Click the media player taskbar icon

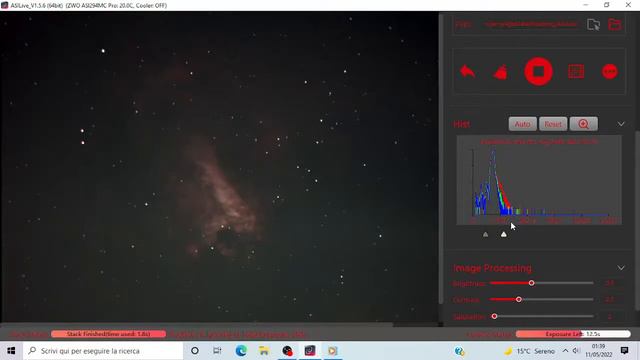click(x=333, y=351)
